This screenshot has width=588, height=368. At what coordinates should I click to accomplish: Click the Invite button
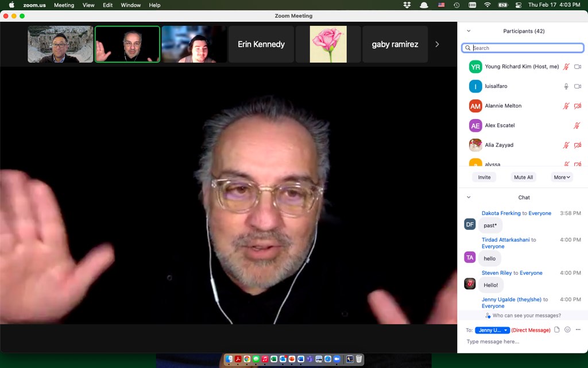click(x=484, y=177)
